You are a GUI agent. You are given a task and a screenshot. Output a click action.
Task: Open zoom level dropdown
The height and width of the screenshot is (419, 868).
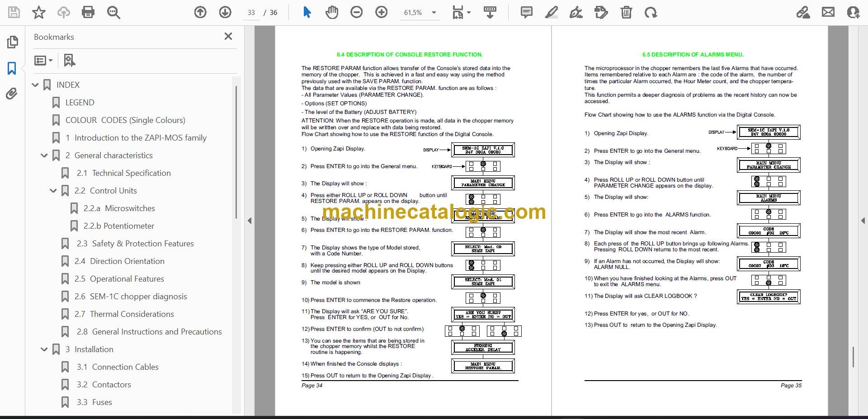pyautogui.click(x=434, y=13)
